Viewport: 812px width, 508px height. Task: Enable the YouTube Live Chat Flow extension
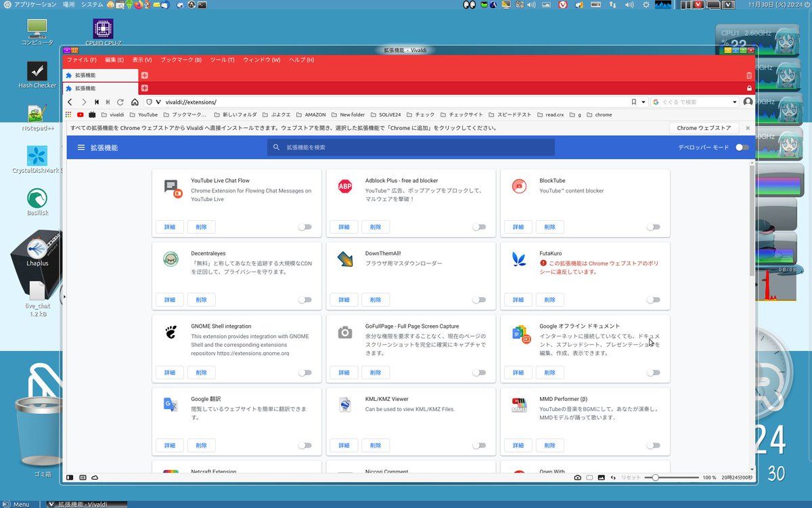click(x=305, y=227)
